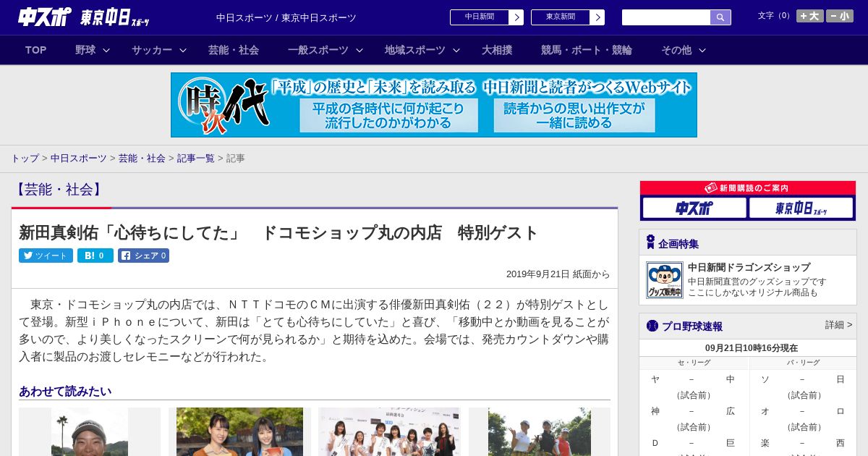868x456 pixels.
Task: Share article with Facebook シェア button
Action: coord(144,256)
